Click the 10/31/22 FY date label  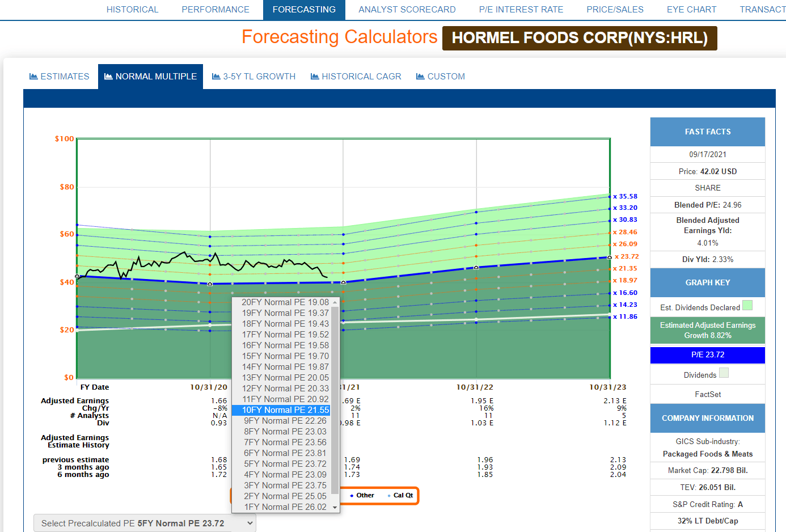pos(475,387)
